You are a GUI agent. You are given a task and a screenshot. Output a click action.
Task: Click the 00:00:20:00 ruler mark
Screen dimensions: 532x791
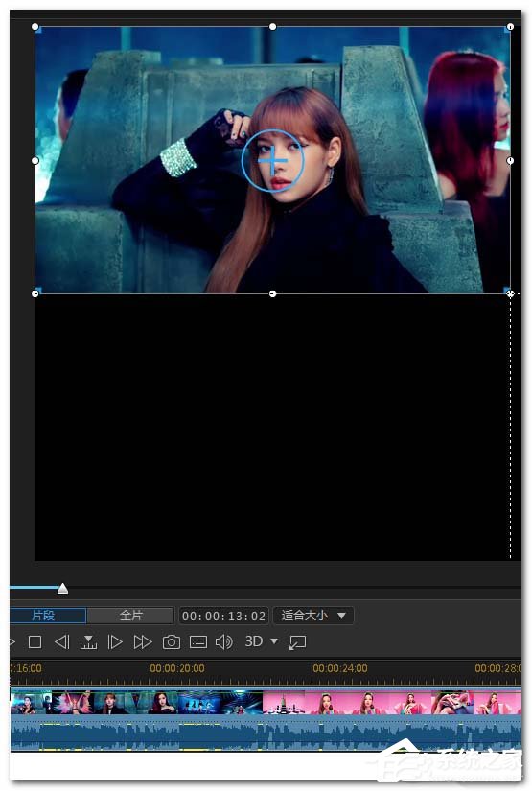pos(177,668)
